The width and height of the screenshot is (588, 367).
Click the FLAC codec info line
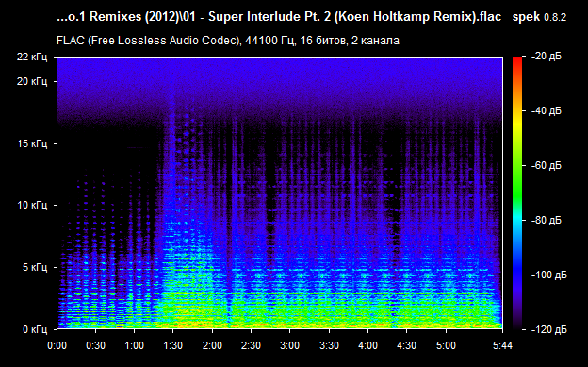click(x=228, y=41)
